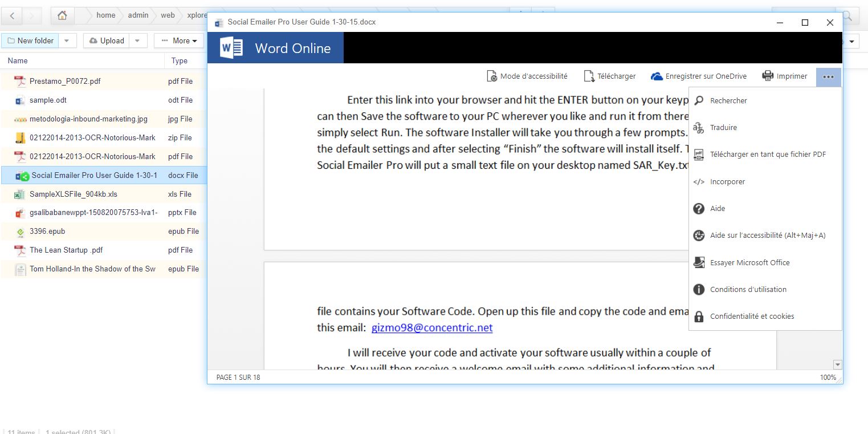Screen dimensions: 868x434
Task: Click the question mark icon beside Aide
Action: 699,209
